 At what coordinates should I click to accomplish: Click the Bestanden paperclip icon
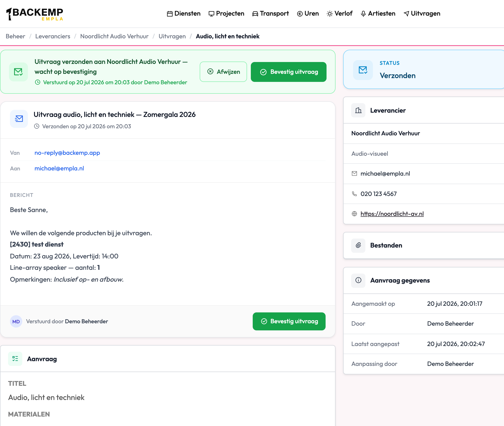[358, 245]
